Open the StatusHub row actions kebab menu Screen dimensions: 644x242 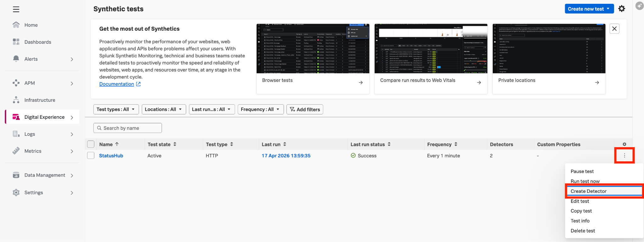coord(625,155)
